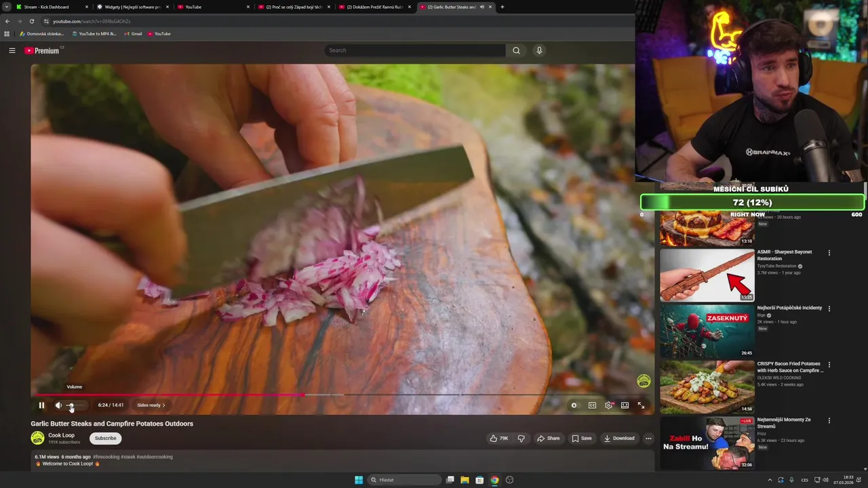Open the Cook Loop channel name link

click(61, 435)
